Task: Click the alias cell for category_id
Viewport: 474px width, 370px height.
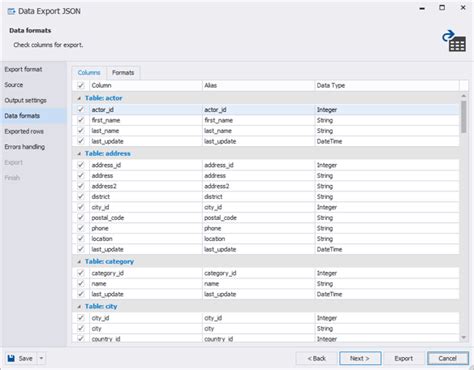Action: [258, 273]
